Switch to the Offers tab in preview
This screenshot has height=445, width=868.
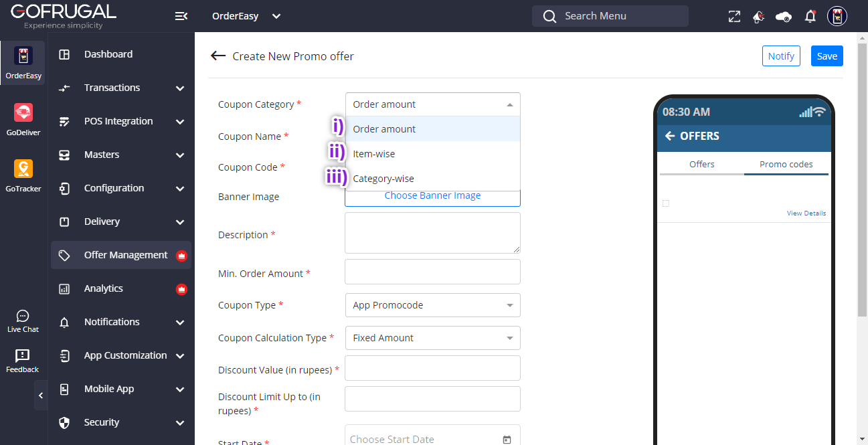click(701, 164)
